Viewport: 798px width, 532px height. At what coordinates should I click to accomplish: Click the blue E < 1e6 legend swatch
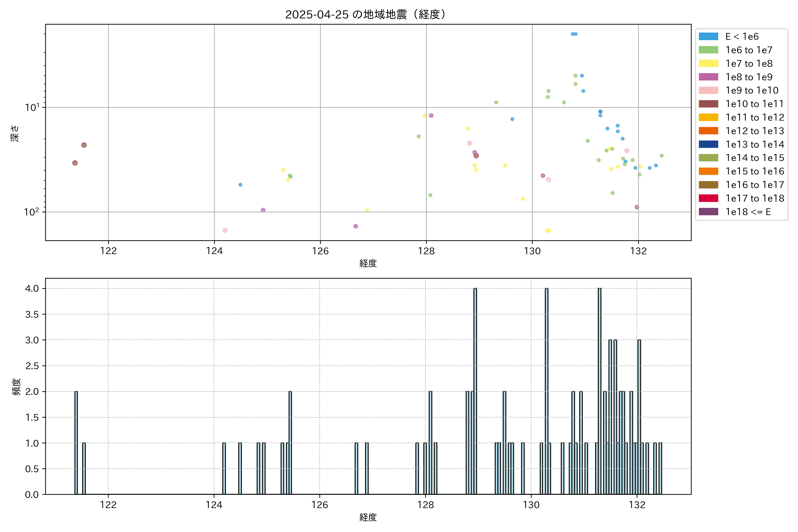coord(708,37)
